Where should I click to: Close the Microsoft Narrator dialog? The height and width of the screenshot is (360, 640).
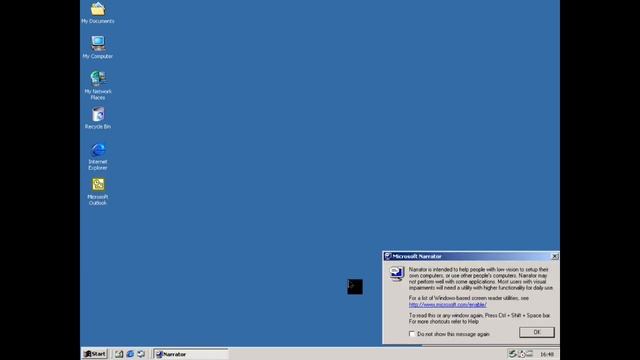pos(555,256)
